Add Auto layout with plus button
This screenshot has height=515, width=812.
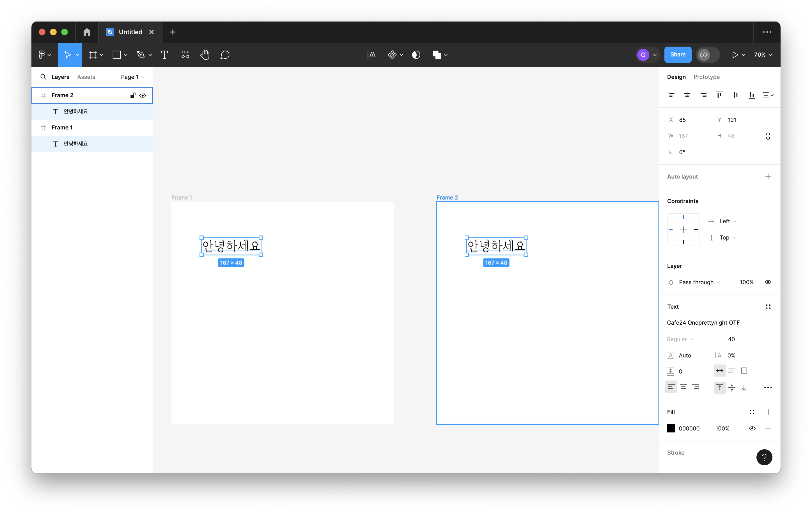click(x=768, y=177)
